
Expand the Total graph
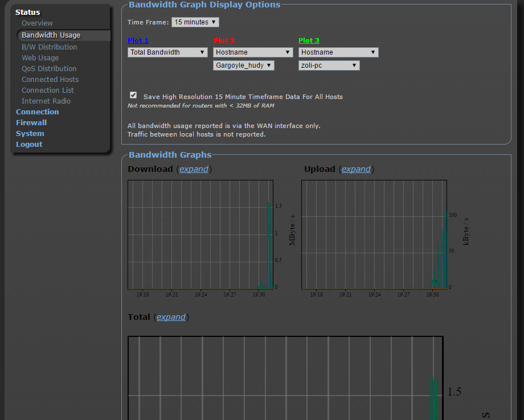171,317
